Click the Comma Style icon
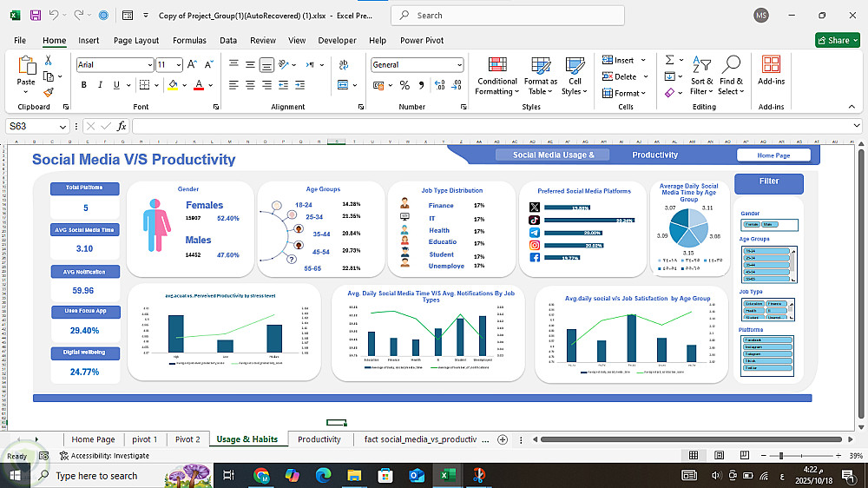 (422, 85)
